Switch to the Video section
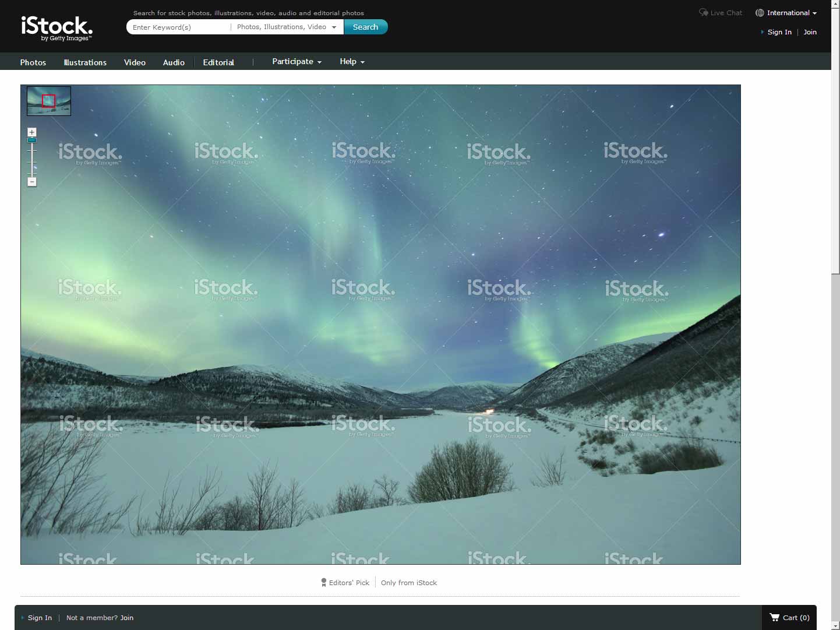Image resolution: width=840 pixels, height=630 pixels. pyautogui.click(x=135, y=62)
